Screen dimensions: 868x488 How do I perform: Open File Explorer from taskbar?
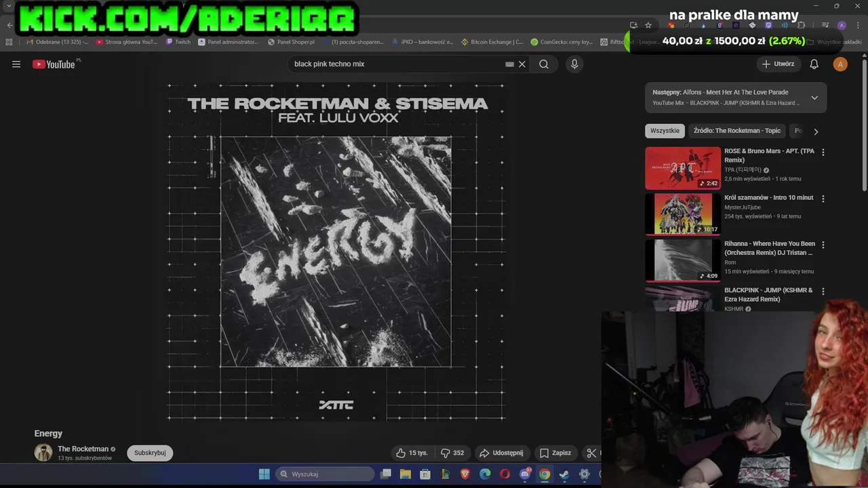point(405,474)
